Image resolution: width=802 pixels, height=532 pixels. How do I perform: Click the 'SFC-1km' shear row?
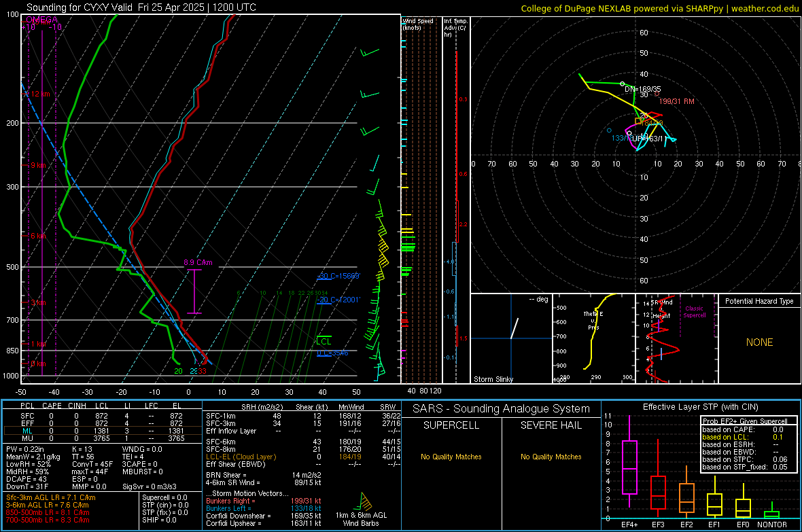coord(303,416)
